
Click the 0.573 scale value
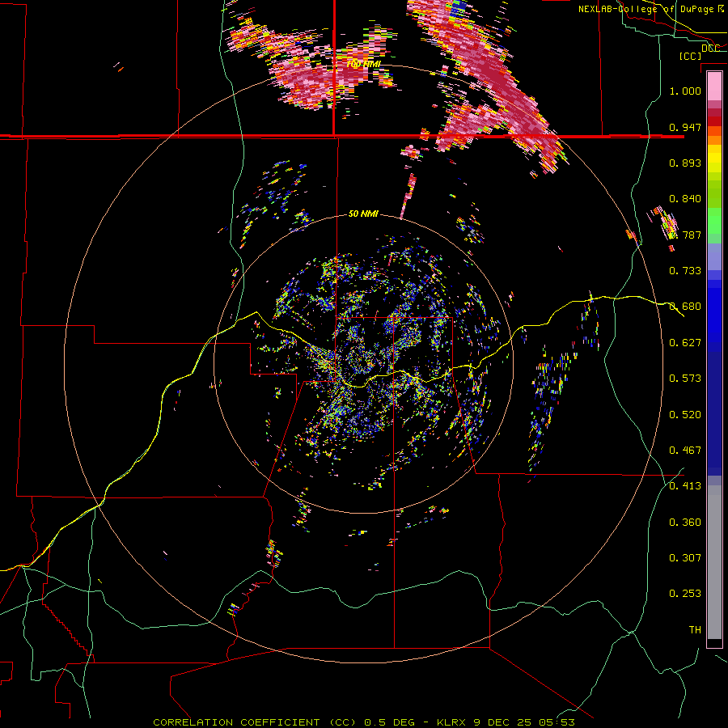pyautogui.click(x=685, y=379)
